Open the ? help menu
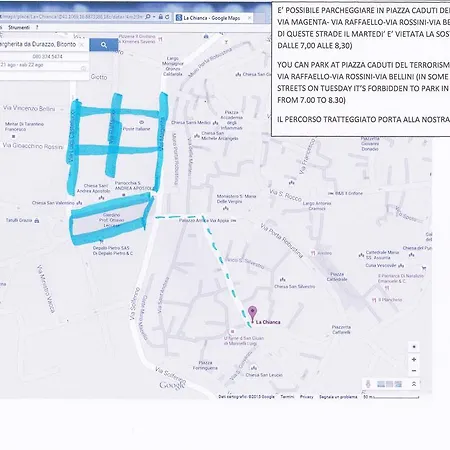Viewport: 450px width, 450px height. click(37, 27)
